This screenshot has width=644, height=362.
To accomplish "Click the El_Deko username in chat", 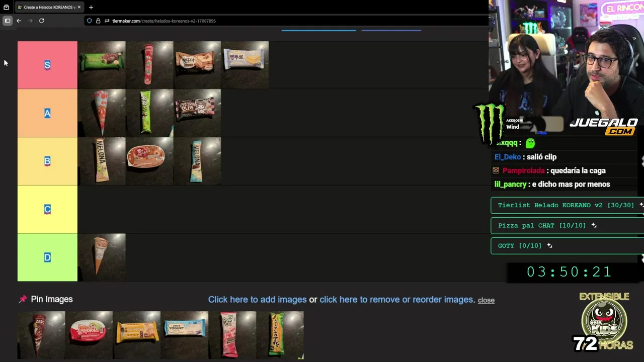I will [x=507, y=157].
